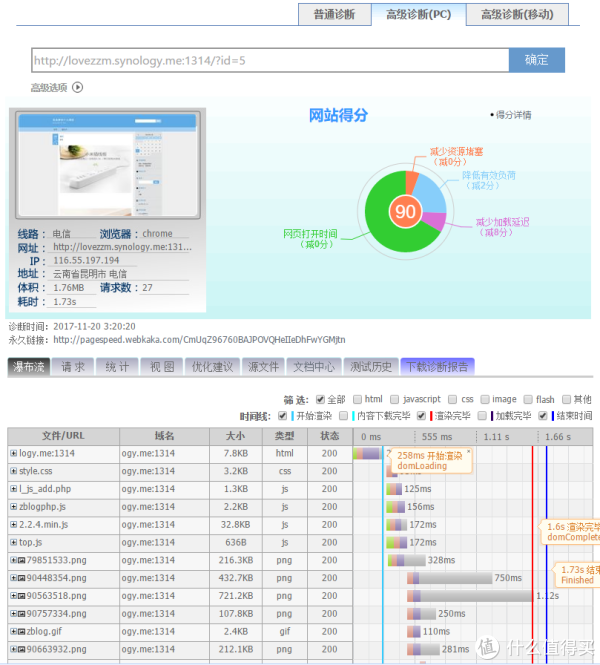The height and width of the screenshot is (665, 600).
Task: Click the 高级选项 arrow icon
Action: [78, 87]
